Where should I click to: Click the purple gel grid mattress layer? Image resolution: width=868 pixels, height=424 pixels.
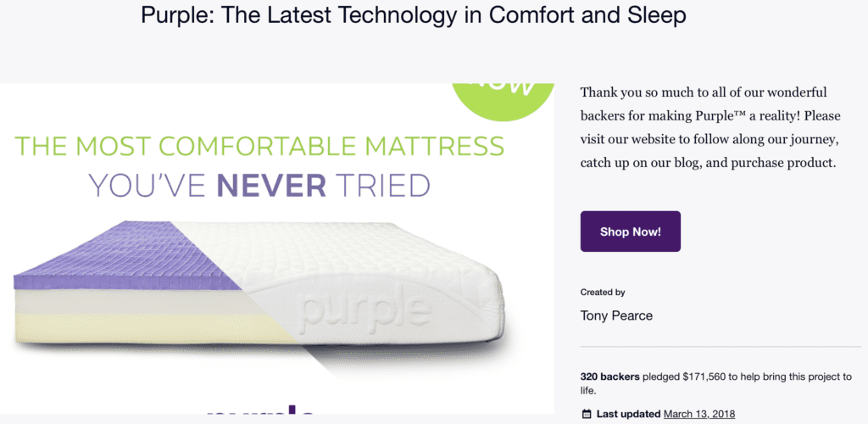[122, 254]
